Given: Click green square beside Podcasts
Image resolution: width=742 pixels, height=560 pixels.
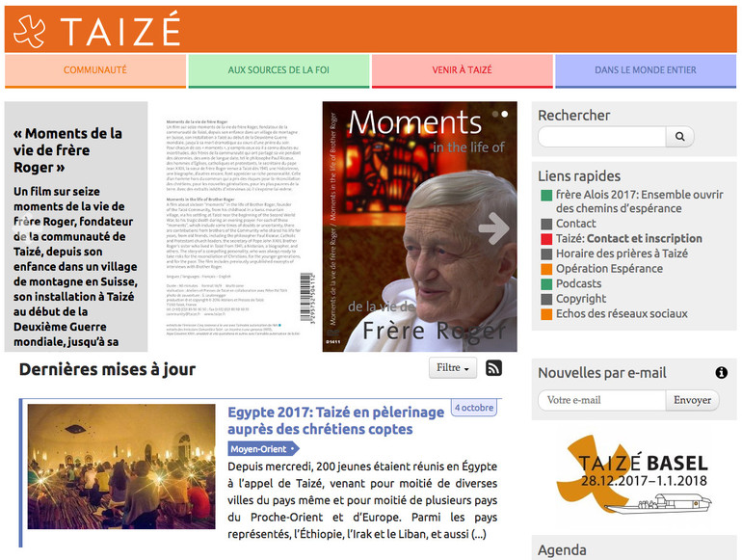Looking at the screenshot, I should (x=546, y=284).
